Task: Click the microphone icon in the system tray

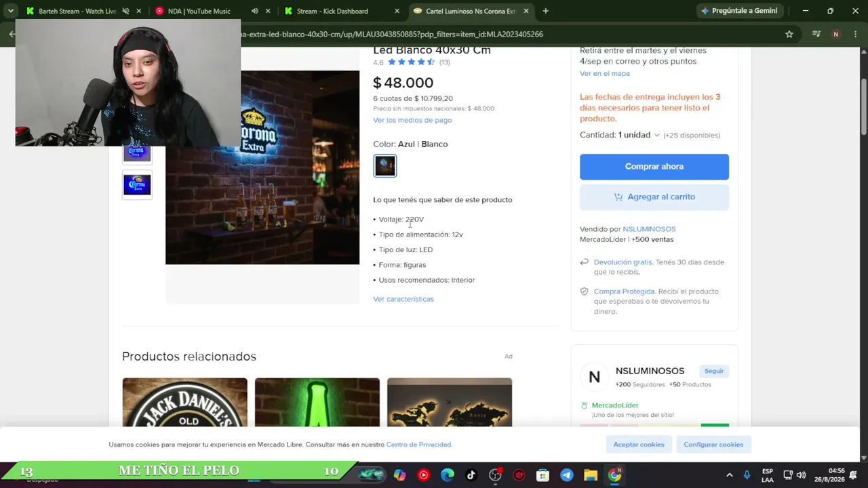Action: click(x=747, y=475)
